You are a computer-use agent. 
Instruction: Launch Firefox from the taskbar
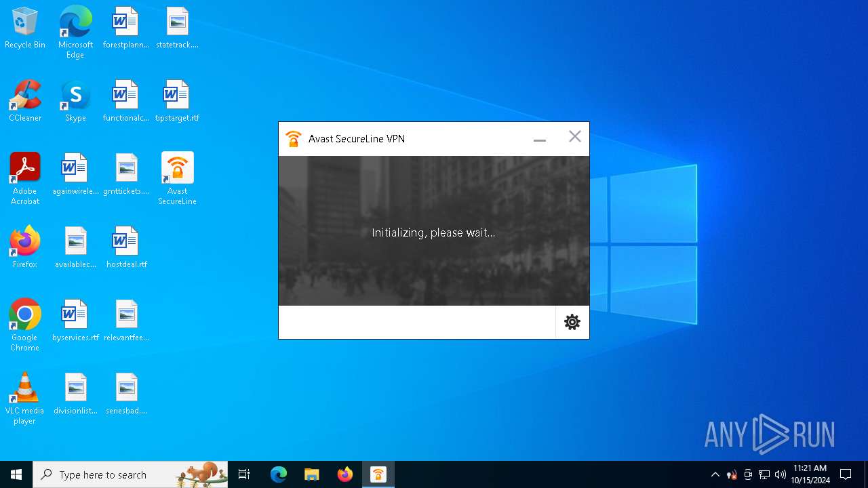pos(345,474)
